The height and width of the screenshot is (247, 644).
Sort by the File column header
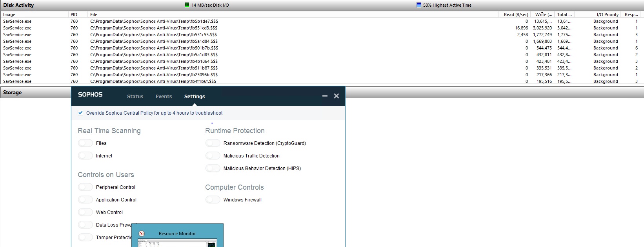(293, 15)
